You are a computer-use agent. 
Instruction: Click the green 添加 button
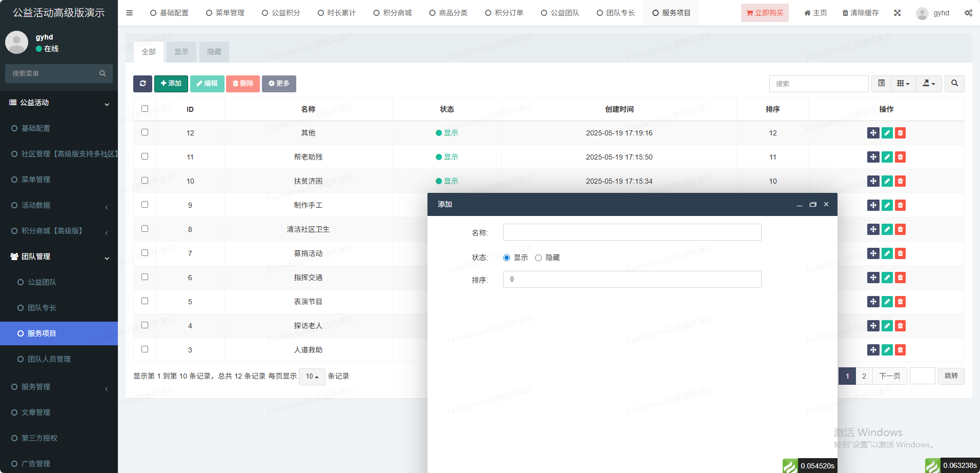click(171, 84)
